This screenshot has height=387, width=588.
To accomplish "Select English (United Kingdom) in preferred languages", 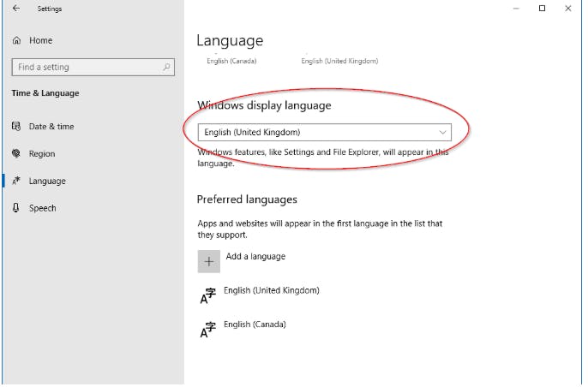I will tap(271, 291).
